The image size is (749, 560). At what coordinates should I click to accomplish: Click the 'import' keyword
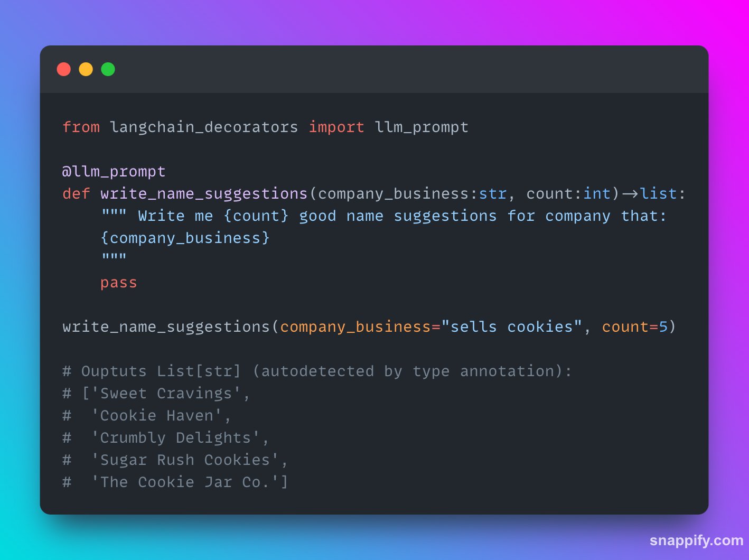tap(336, 127)
